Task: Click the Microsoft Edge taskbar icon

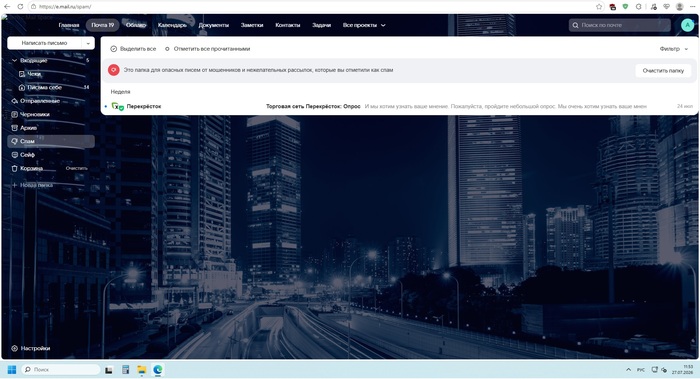Action: tap(158, 369)
